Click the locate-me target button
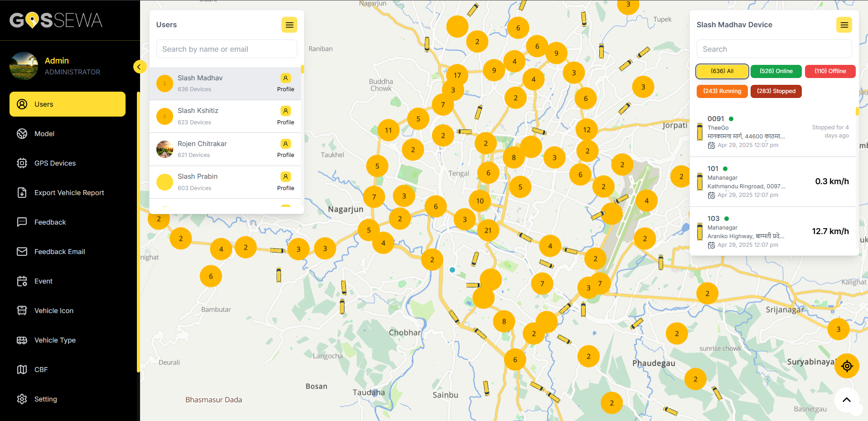 pos(847,366)
